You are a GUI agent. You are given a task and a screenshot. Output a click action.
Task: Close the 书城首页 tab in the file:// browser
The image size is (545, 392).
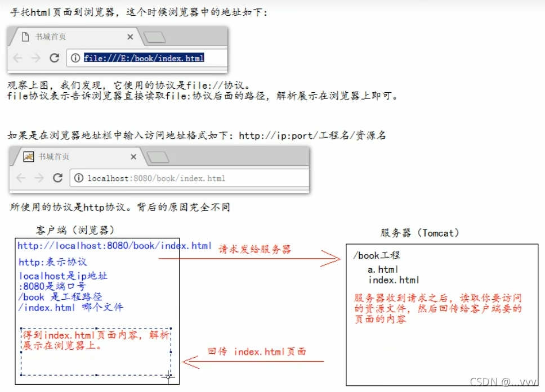[131, 37]
